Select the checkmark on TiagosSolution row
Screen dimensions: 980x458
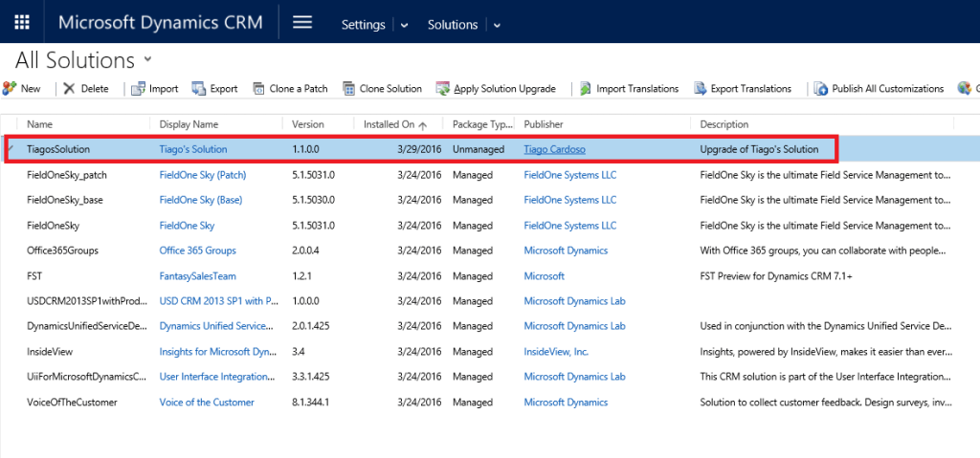coord(11,149)
